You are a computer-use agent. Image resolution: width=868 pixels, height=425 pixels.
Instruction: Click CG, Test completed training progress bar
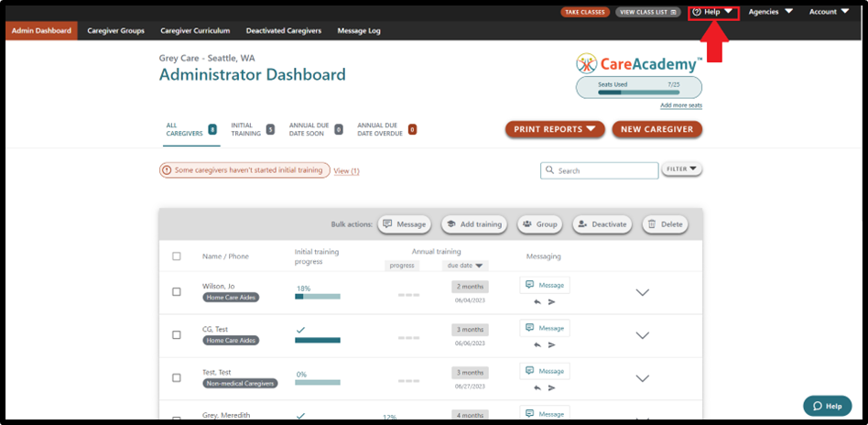[318, 340]
